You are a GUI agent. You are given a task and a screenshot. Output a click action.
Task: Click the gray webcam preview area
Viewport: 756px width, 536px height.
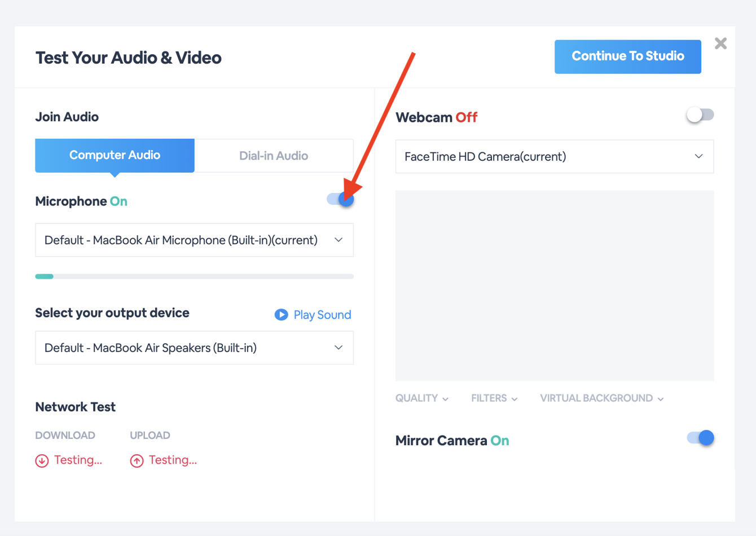(x=555, y=285)
